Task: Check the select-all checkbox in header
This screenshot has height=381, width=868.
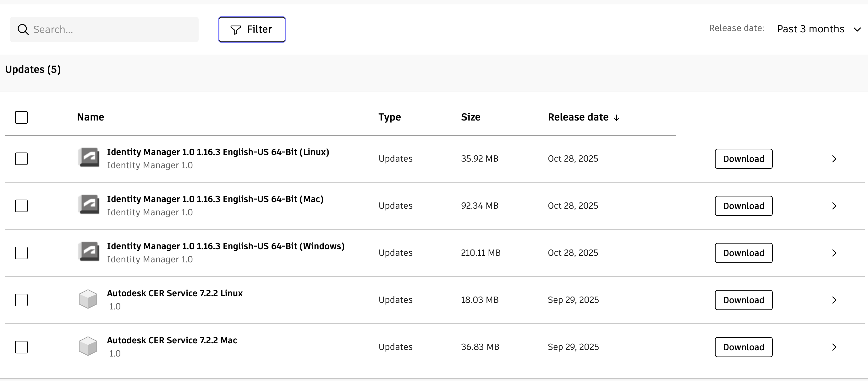Action: (21, 117)
